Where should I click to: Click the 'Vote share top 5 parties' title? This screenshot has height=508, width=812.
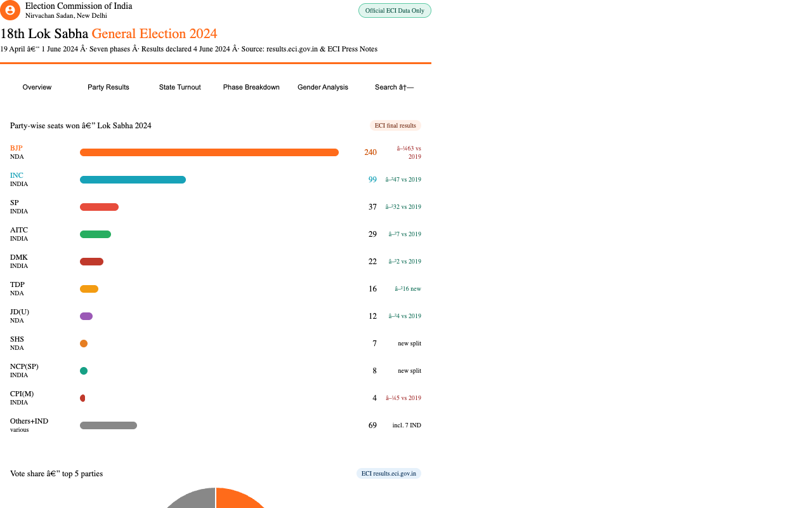tap(56, 474)
